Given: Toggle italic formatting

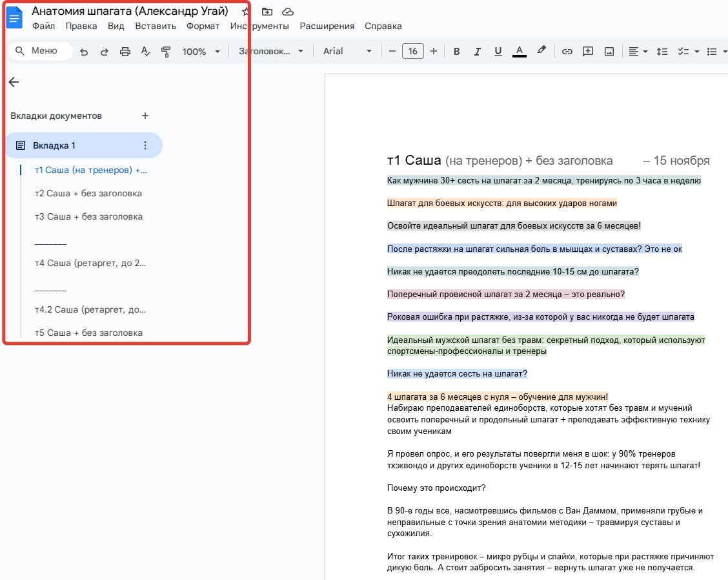Looking at the screenshot, I should [x=477, y=52].
